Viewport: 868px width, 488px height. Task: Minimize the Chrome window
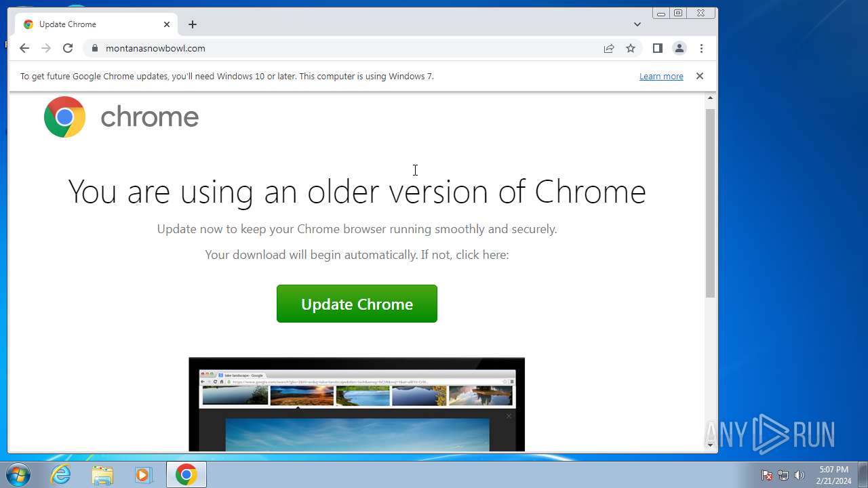tap(660, 14)
